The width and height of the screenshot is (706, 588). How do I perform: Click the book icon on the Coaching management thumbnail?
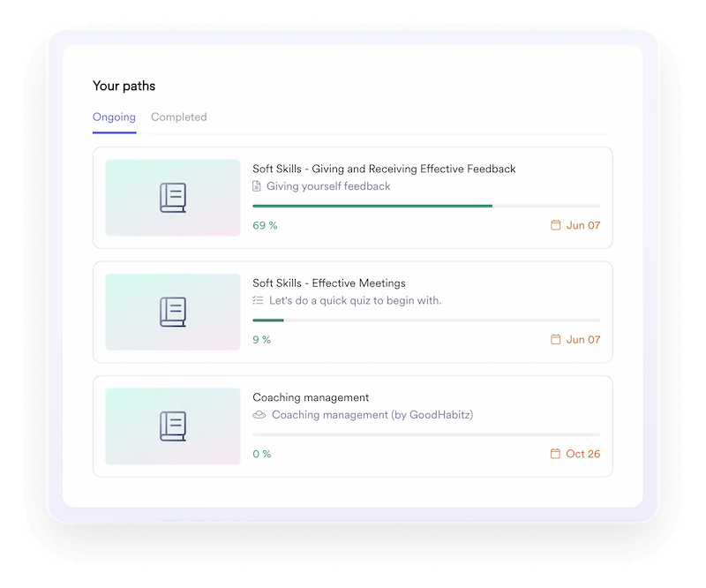(x=173, y=426)
